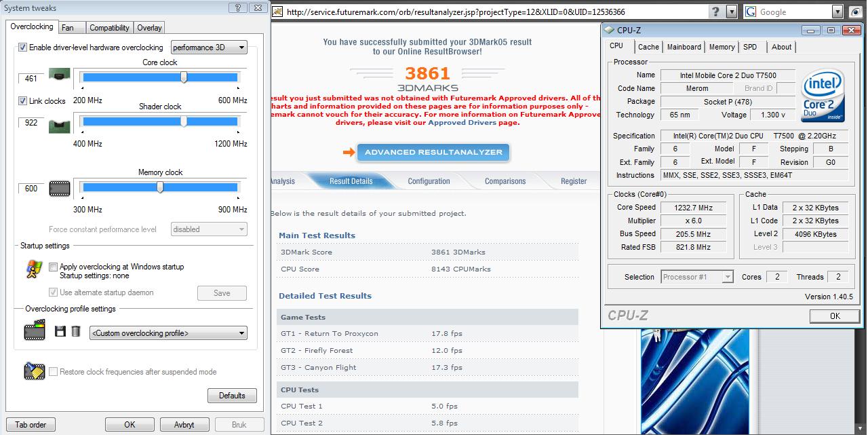
Task: Open the performance 3D mode dropdown
Action: pyautogui.click(x=209, y=48)
